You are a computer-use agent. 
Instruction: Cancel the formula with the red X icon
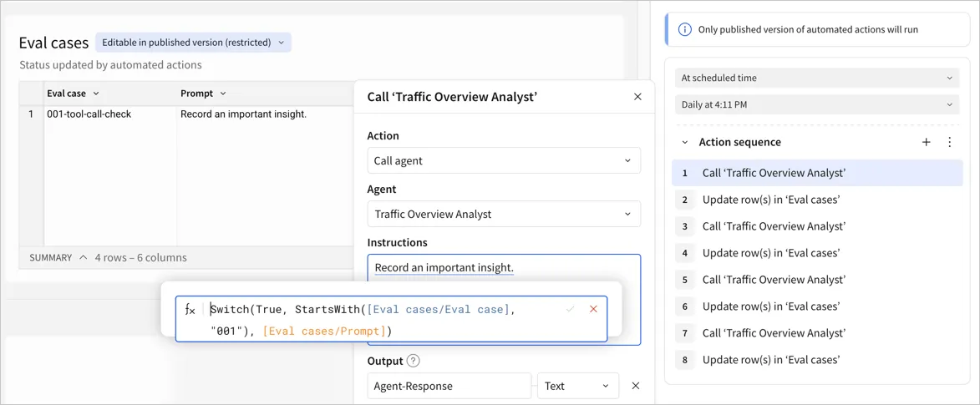click(x=594, y=309)
